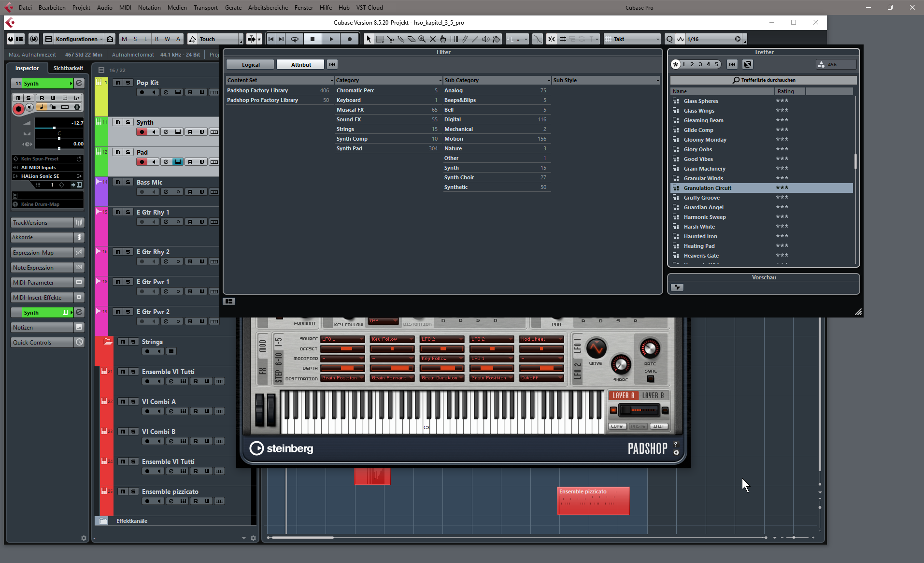Switch to the Sichtbarkeit tab
Screen dimensions: 924x563
(68, 68)
